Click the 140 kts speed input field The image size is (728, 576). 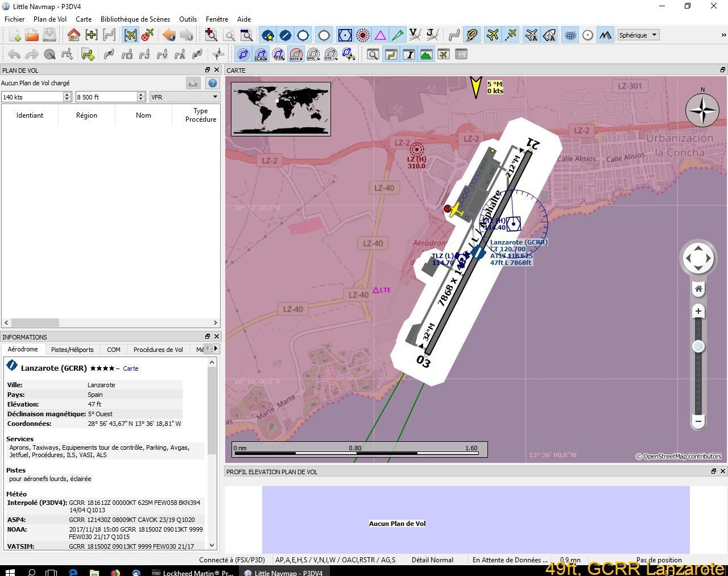tap(32, 97)
